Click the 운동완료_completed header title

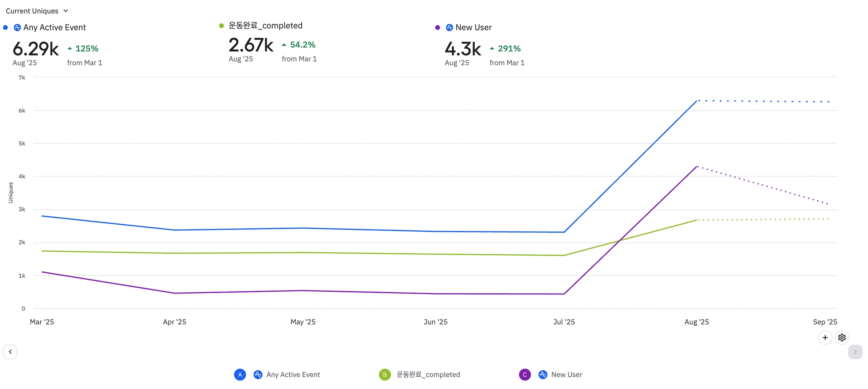(x=265, y=26)
